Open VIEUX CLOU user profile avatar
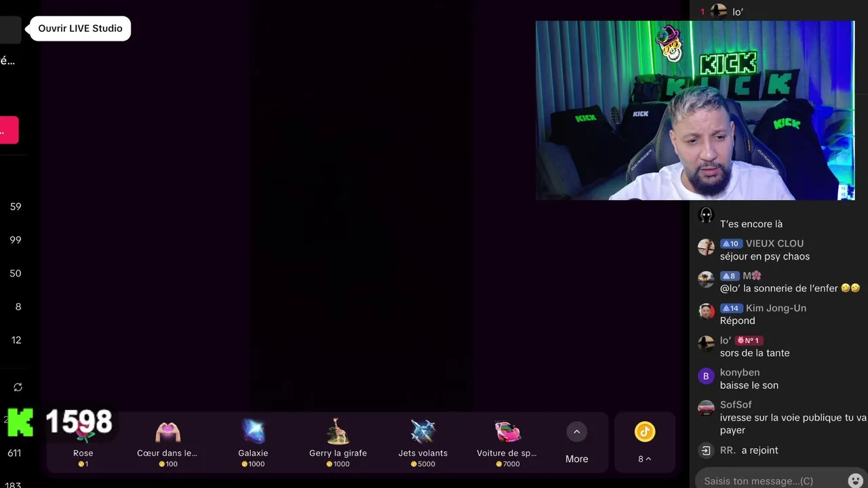The width and height of the screenshot is (868, 488). [706, 247]
